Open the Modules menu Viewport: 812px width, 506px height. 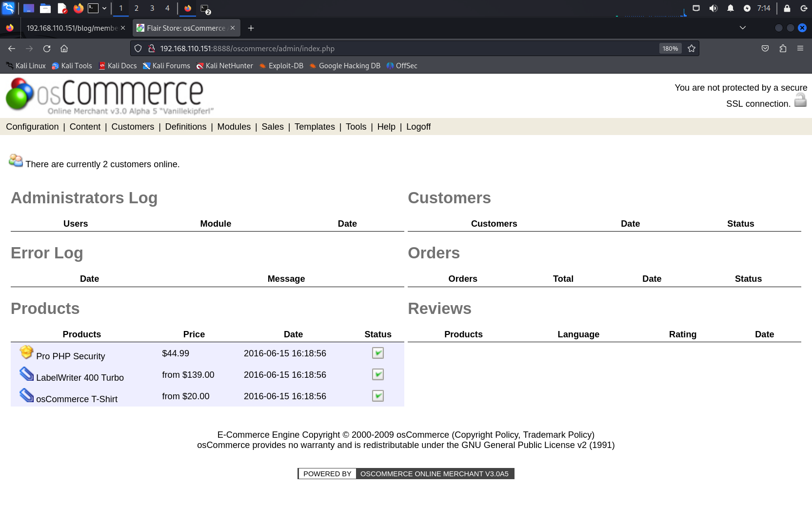(x=234, y=127)
